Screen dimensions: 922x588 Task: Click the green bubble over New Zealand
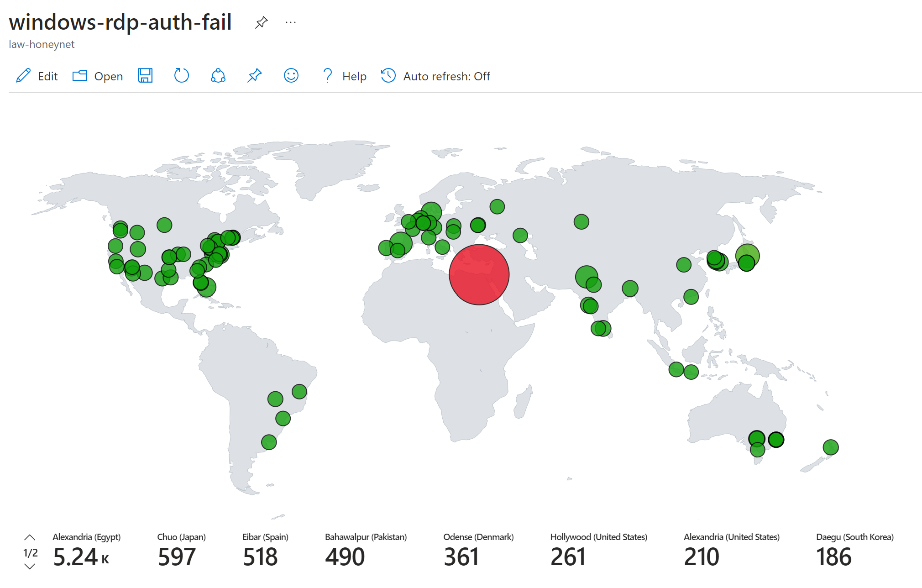pyautogui.click(x=830, y=447)
